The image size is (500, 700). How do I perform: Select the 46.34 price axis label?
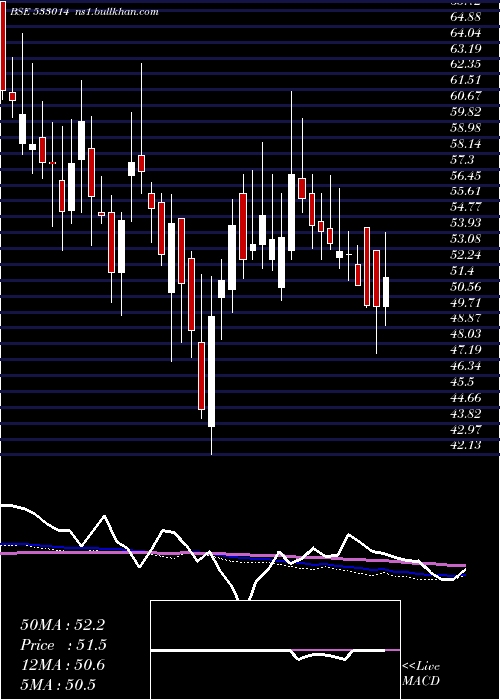(x=466, y=366)
